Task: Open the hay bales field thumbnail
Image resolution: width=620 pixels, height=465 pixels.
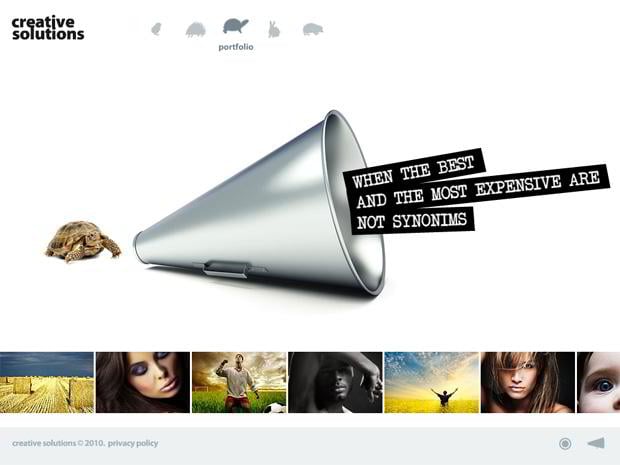Action: click(47, 382)
